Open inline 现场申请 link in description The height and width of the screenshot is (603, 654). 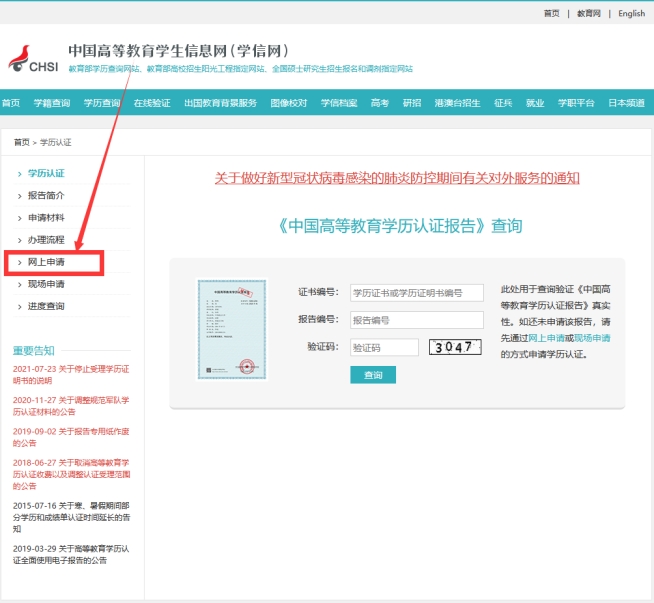click(x=592, y=338)
